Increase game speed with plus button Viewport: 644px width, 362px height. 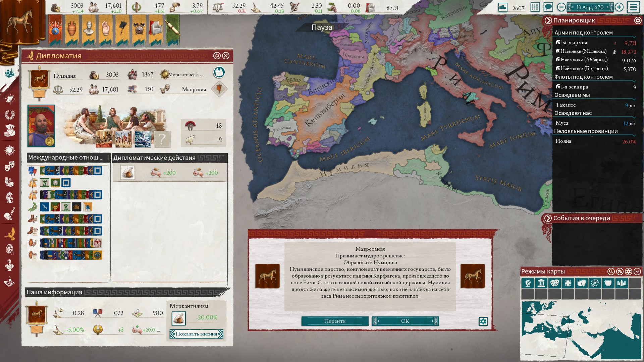pos(619,7)
